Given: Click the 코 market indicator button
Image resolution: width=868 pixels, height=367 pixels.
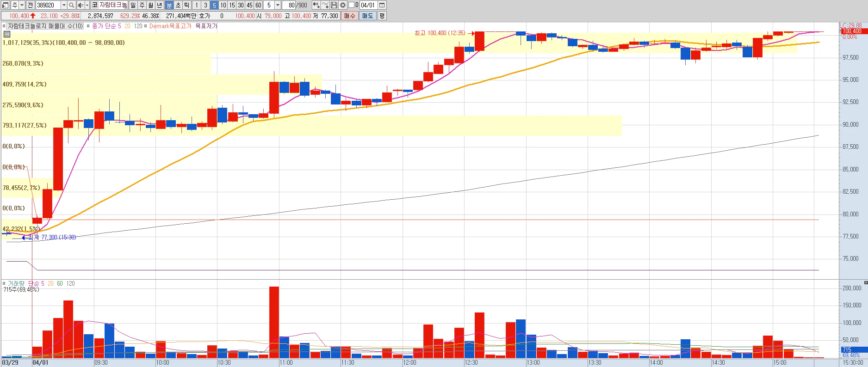Looking at the screenshot, I should pyautogui.click(x=94, y=5).
